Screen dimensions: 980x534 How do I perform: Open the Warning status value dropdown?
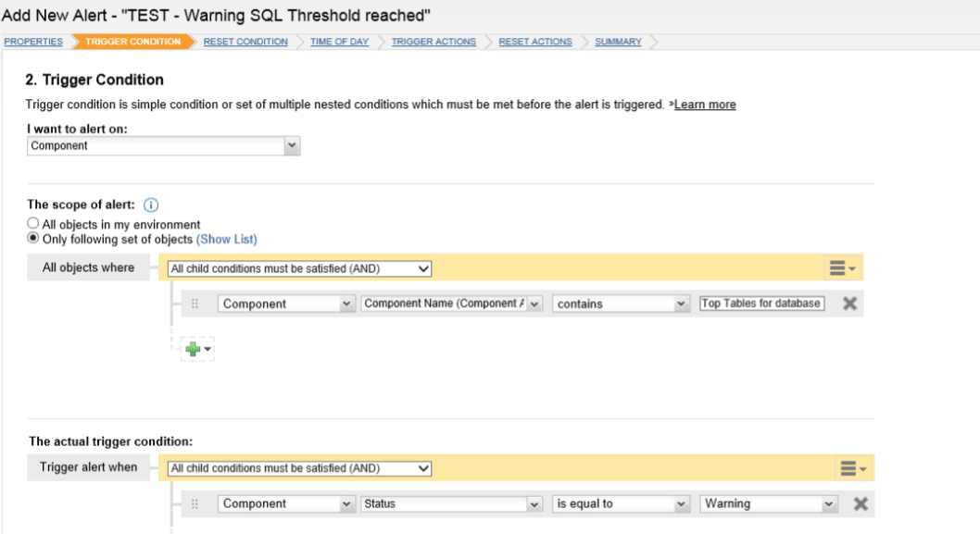[x=768, y=504]
